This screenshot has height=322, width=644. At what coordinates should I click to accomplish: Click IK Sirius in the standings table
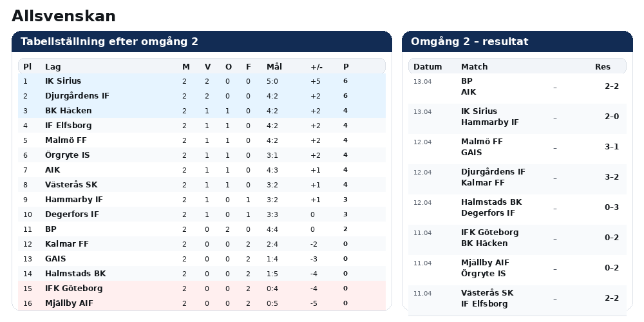63,81
